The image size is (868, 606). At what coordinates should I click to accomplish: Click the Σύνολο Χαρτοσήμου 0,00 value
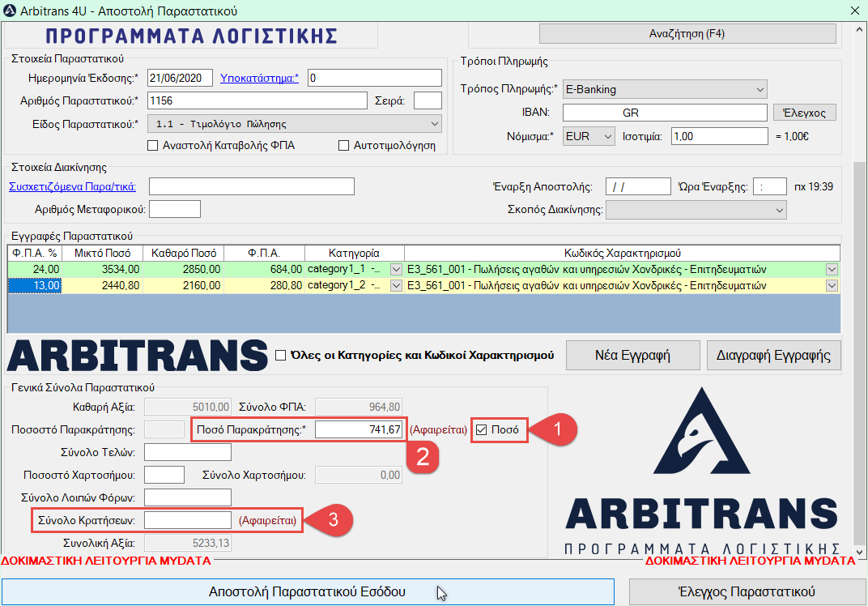point(359,476)
